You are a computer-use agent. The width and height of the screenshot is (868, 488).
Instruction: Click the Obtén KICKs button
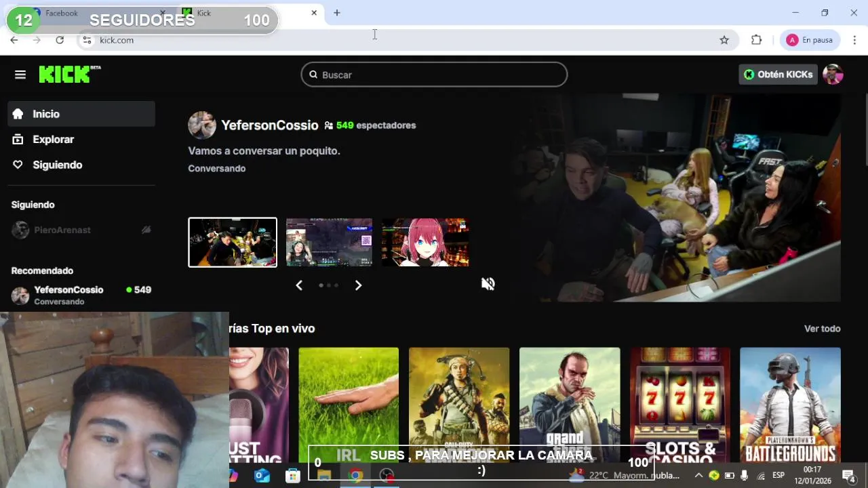pos(778,75)
